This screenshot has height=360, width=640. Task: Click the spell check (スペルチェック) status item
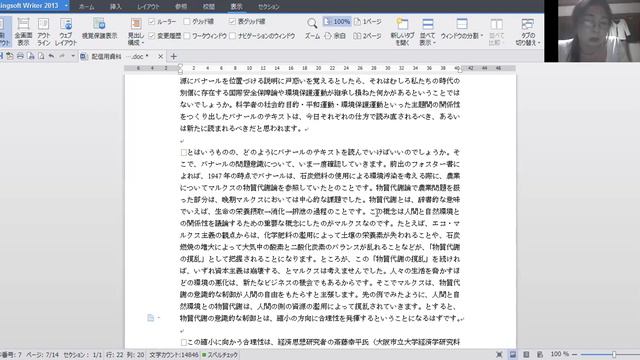click(x=220, y=355)
